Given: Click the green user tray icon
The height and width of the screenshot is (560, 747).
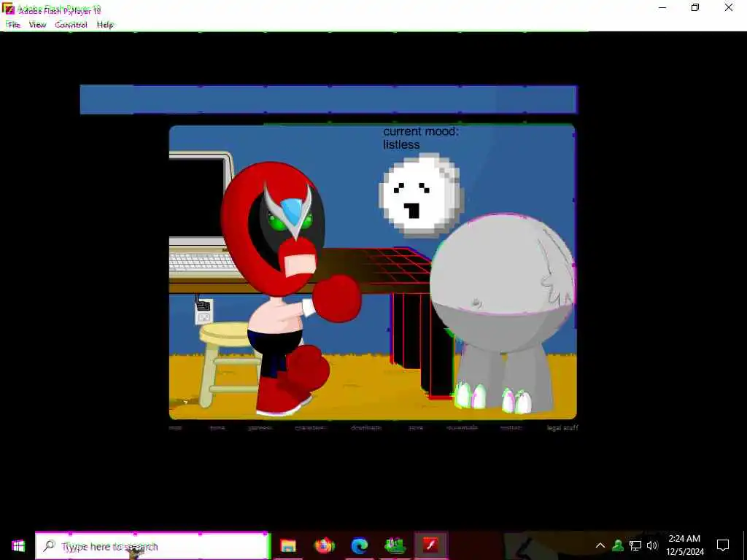Looking at the screenshot, I should point(618,545).
